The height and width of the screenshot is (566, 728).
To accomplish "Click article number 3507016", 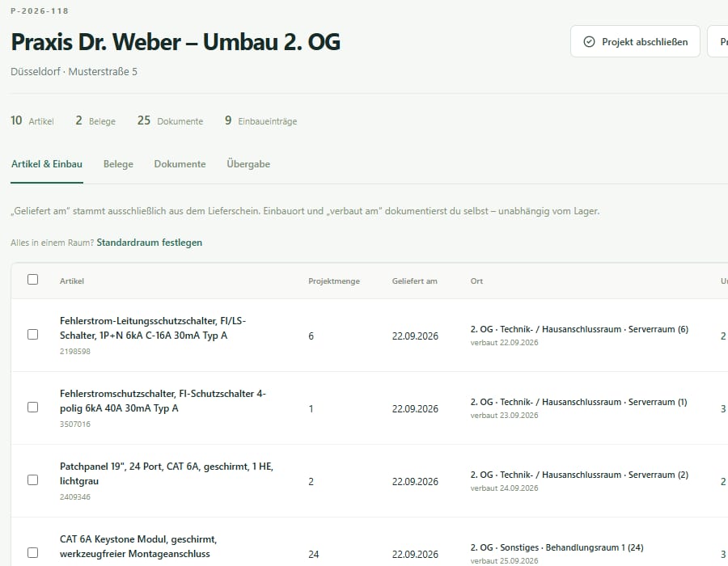I will click(x=75, y=424).
